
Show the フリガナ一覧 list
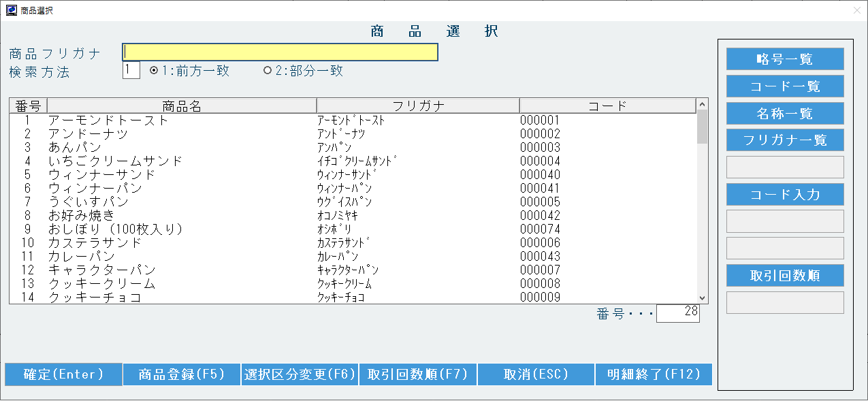[785, 140]
